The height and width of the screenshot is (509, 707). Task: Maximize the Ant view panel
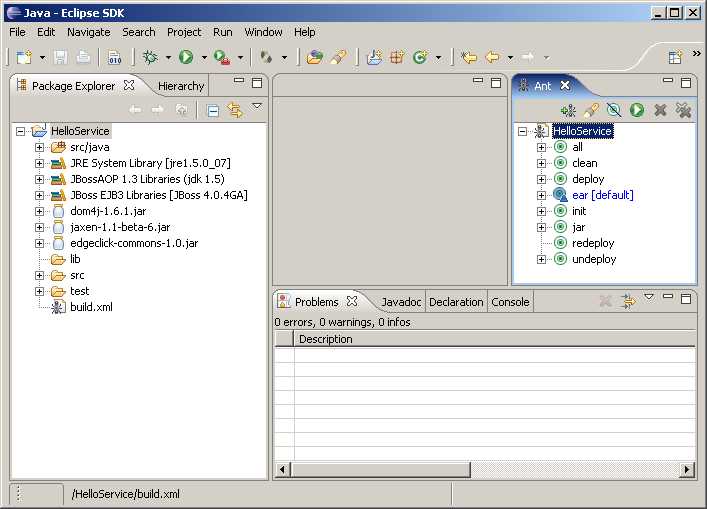pos(686,83)
